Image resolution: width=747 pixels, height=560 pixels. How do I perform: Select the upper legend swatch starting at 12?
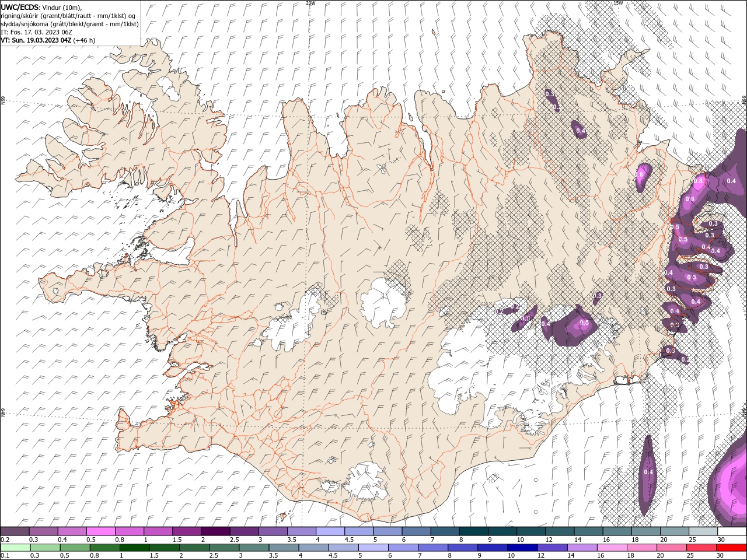560,531
